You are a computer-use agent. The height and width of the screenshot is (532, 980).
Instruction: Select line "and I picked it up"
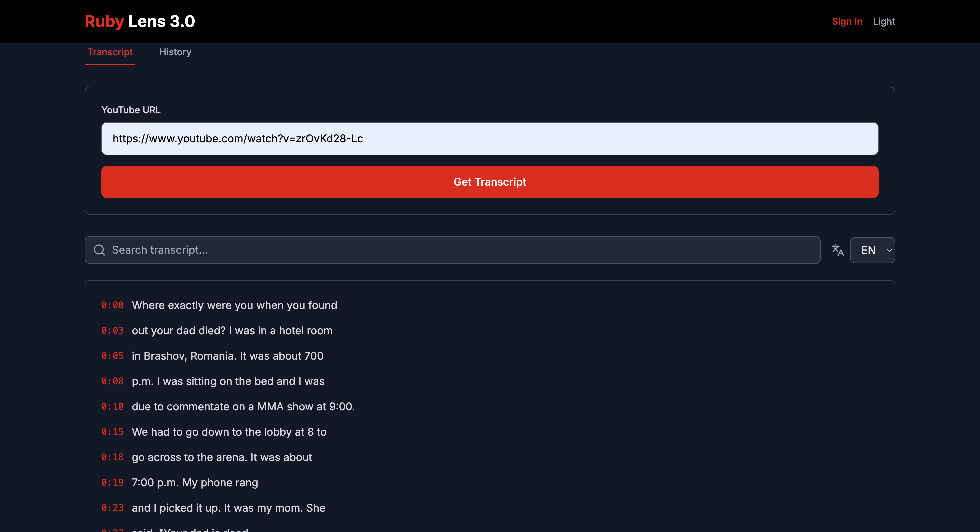[228, 508]
